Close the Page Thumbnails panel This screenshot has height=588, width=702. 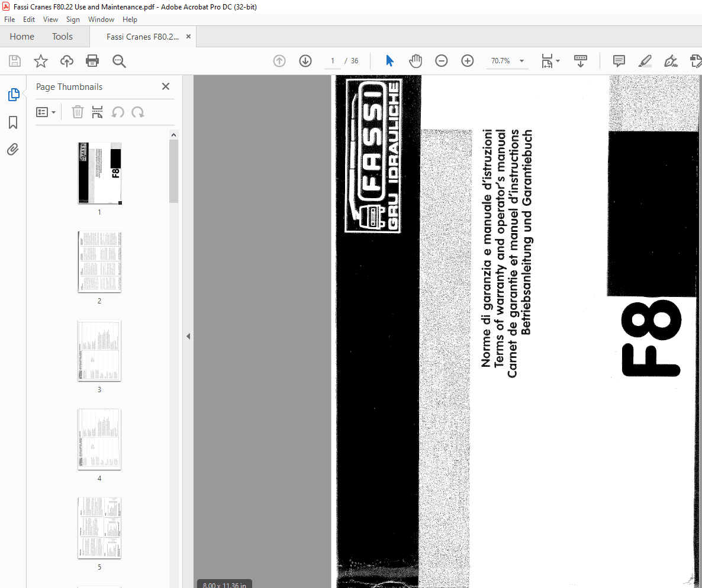[x=166, y=86]
